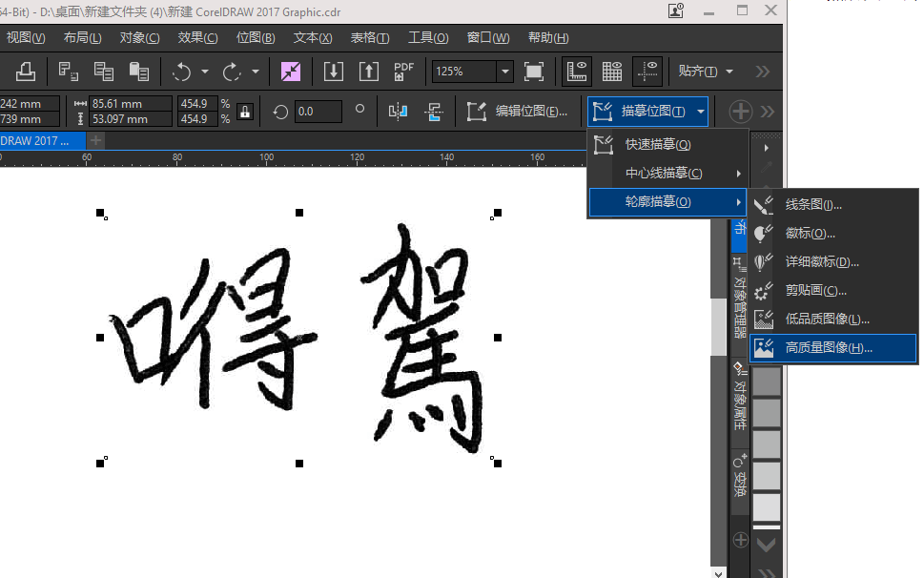Open the 效果 menu

pyautogui.click(x=198, y=38)
